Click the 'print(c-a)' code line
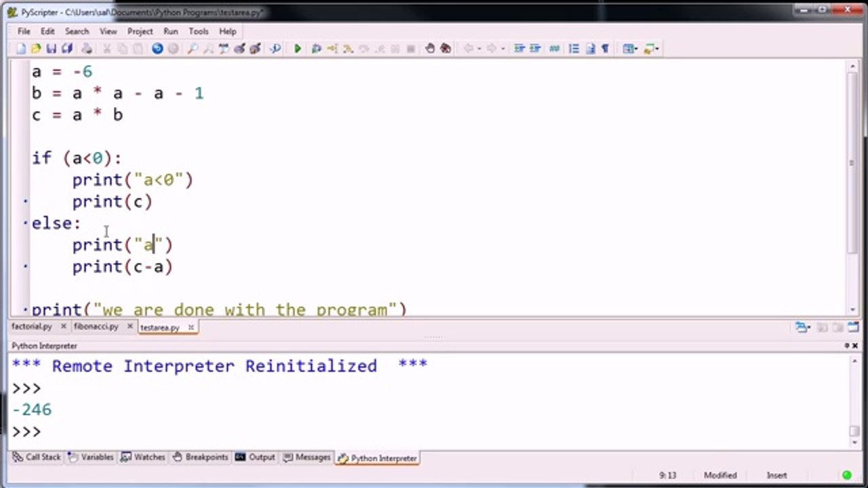The height and width of the screenshot is (488, 868). tap(123, 266)
